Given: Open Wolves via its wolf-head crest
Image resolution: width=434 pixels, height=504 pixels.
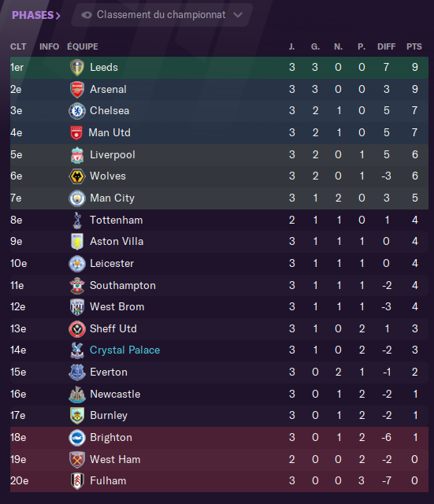Looking at the screenshot, I should click(x=77, y=176).
